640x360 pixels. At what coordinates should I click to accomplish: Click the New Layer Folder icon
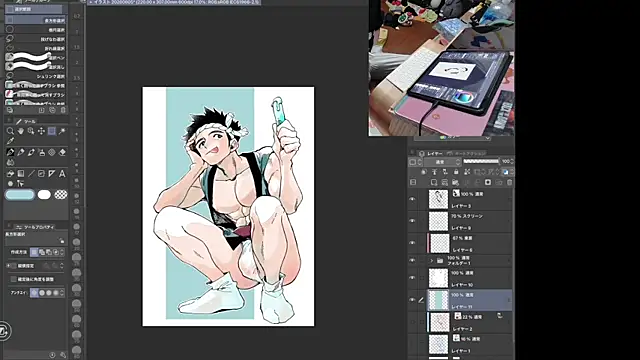pyautogui.click(x=455, y=182)
